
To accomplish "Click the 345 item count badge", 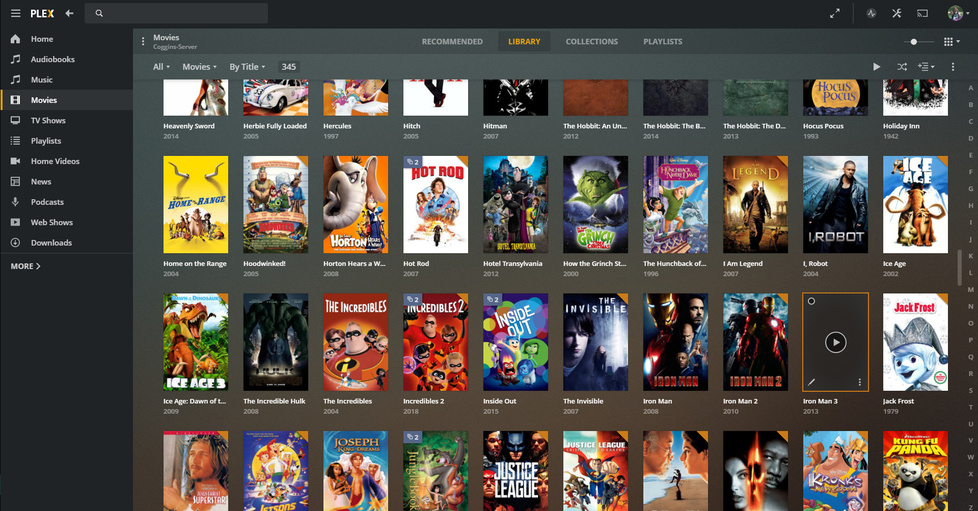I will (x=288, y=67).
